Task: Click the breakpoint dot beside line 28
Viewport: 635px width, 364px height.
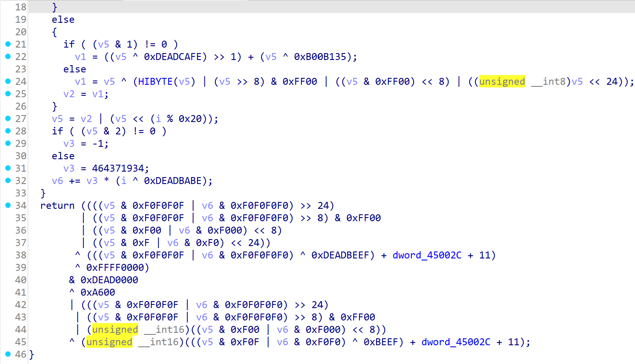Action: (x=8, y=131)
